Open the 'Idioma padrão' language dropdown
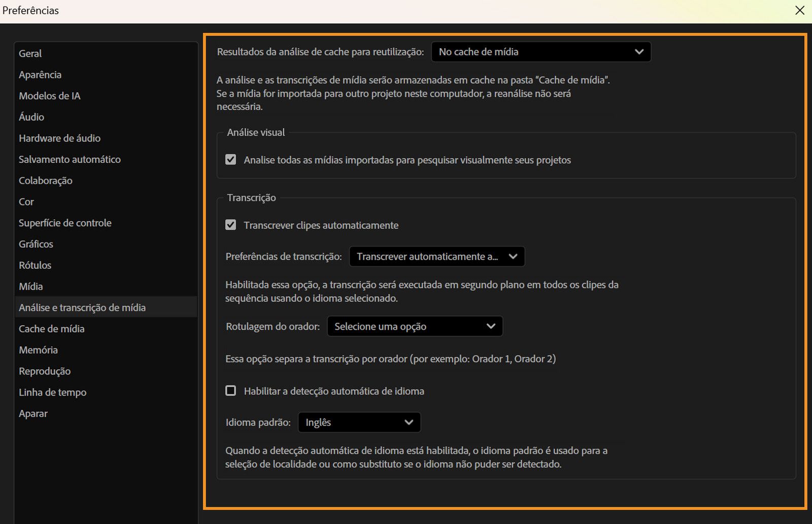The width and height of the screenshot is (812, 524). 359,422
